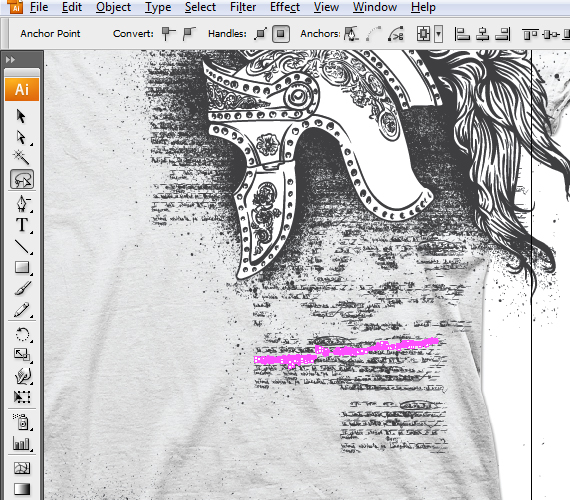The width and height of the screenshot is (570, 500).
Task: Open the Select menu
Action: (x=200, y=7)
